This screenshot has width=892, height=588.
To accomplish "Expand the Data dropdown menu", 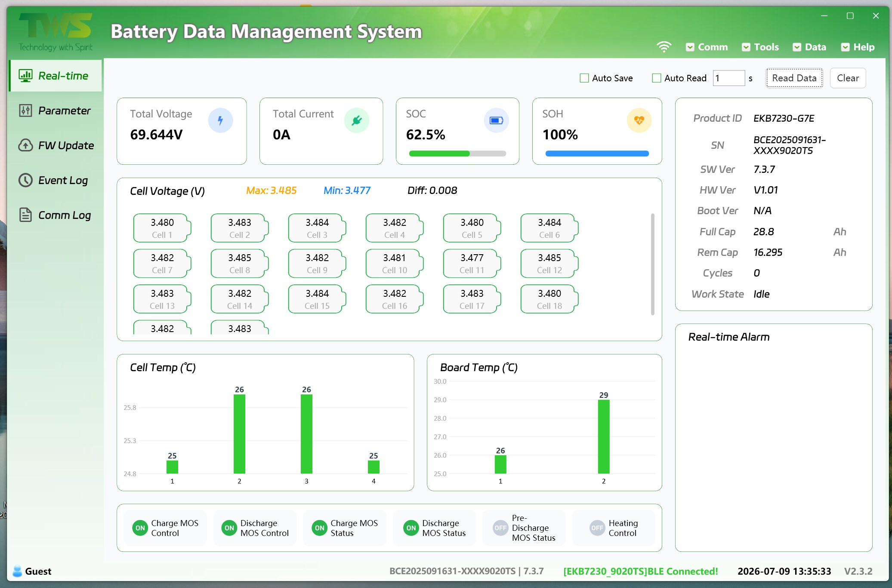I will (809, 47).
